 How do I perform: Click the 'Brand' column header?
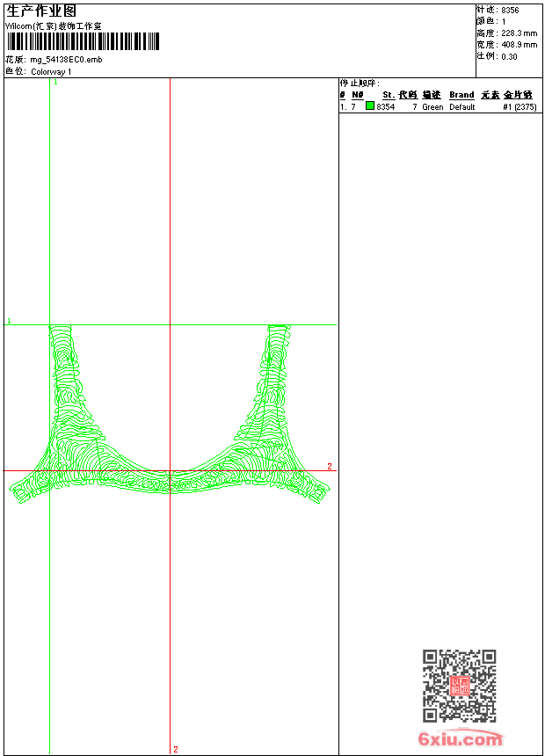[461, 95]
